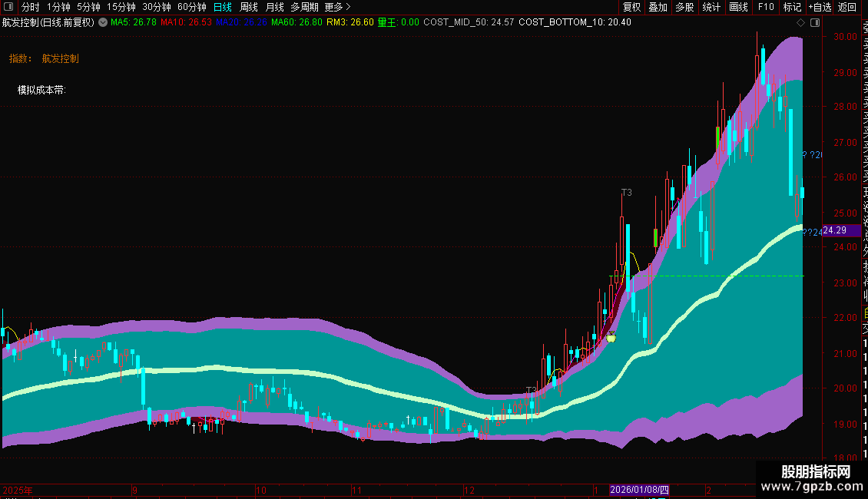Screen dimensions: 868x499
Task: Open the 多周期 multi-period view
Action: click(x=304, y=7)
